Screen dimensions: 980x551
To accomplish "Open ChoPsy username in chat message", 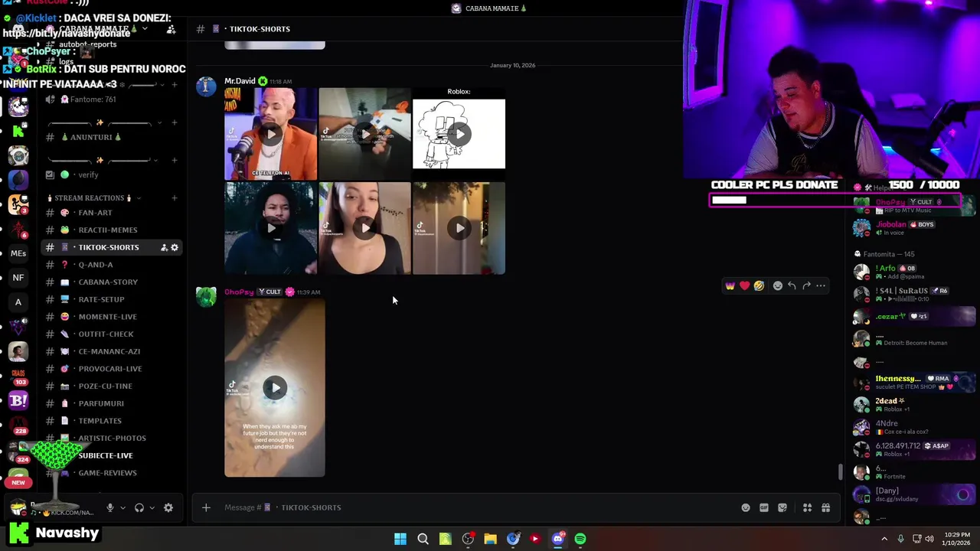I will point(239,292).
